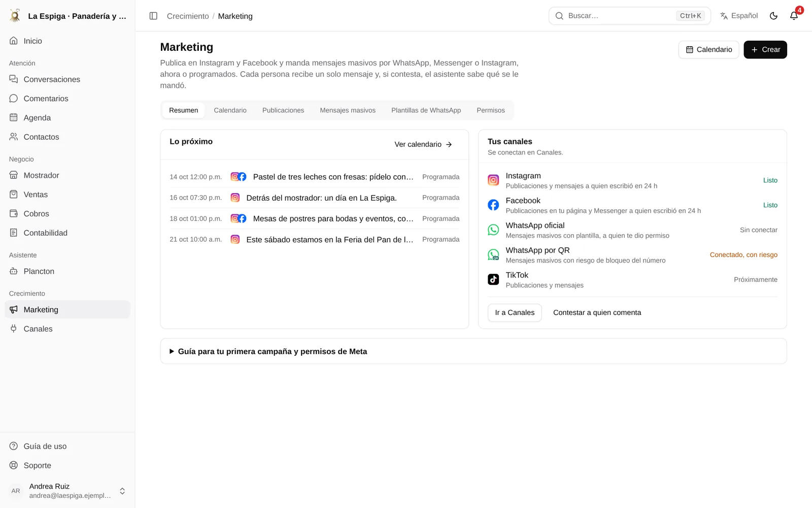Switch to the Mensajes masivos tab
This screenshot has width=812, height=508.
(x=348, y=110)
